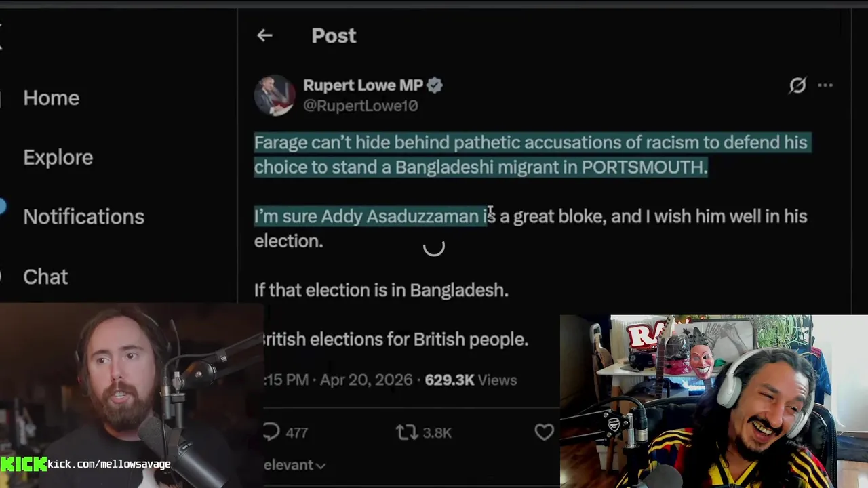The width and height of the screenshot is (868, 488).
Task: Like the post with heart icon
Action: point(545,432)
